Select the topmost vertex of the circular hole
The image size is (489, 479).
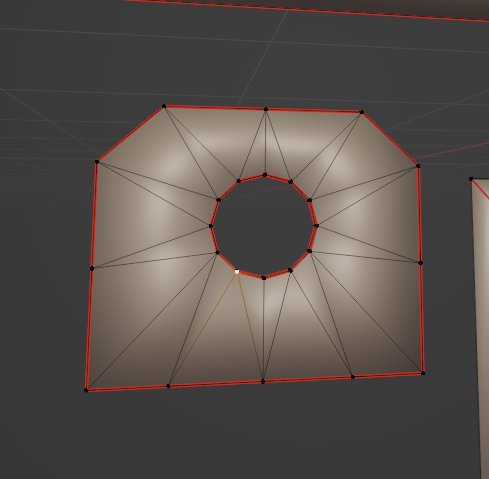[x=265, y=175]
